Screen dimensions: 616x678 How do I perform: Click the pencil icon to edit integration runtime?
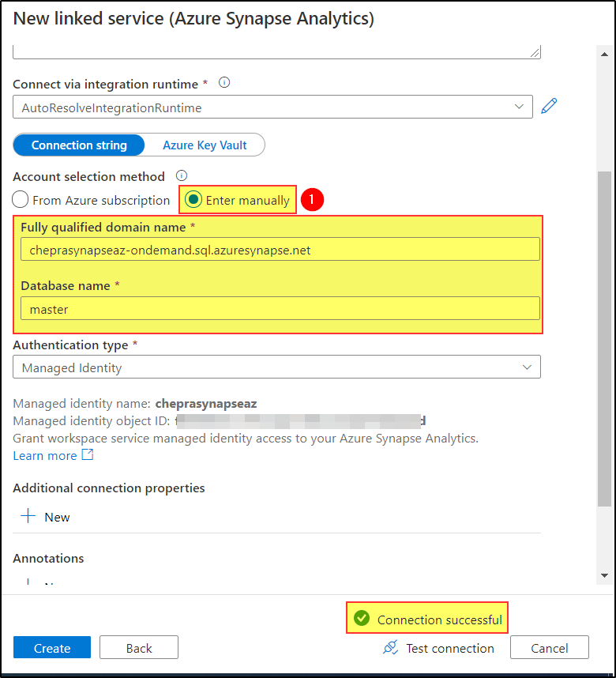tap(549, 105)
